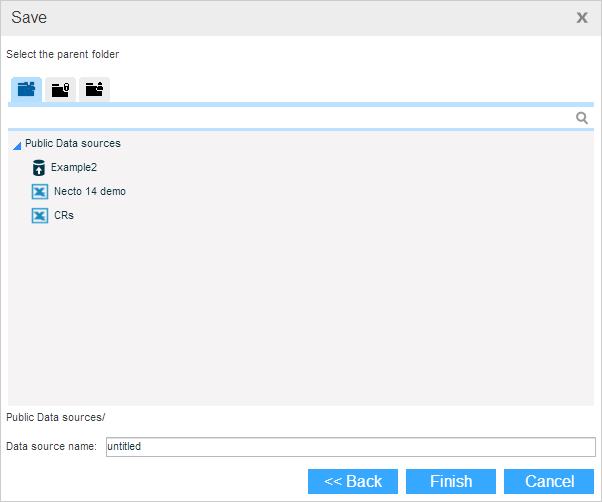
Task: Collapse the Public Data sources node
Action: pyautogui.click(x=17, y=145)
